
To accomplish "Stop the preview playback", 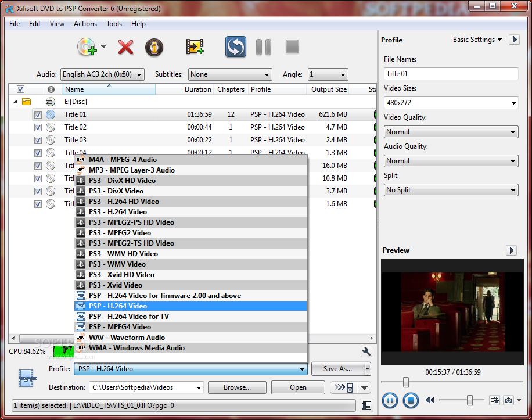I will tap(411, 401).
